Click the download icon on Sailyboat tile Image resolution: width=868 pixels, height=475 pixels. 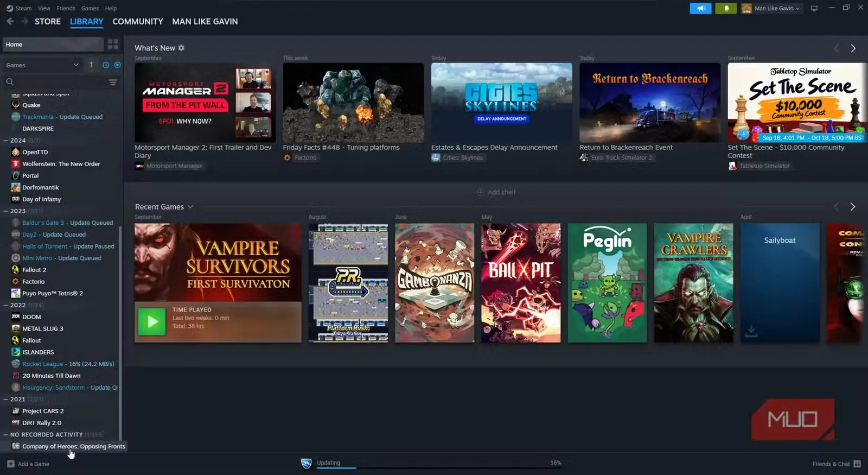point(751,331)
